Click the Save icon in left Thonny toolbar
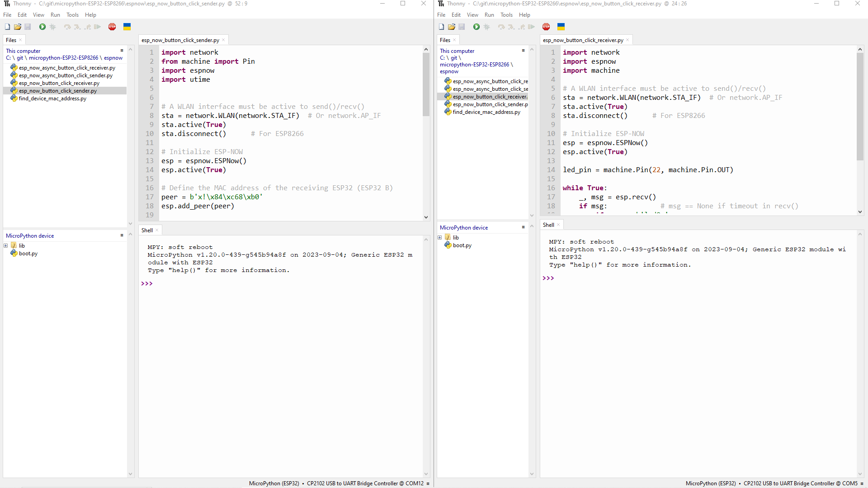Screen dimensions: 868x488 point(28,26)
